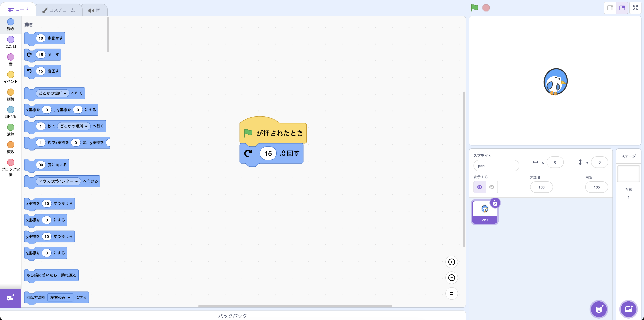Open the 音 tab
Image resolution: width=644 pixels, height=320 pixels.
pyautogui.click(x=94, y=10)
